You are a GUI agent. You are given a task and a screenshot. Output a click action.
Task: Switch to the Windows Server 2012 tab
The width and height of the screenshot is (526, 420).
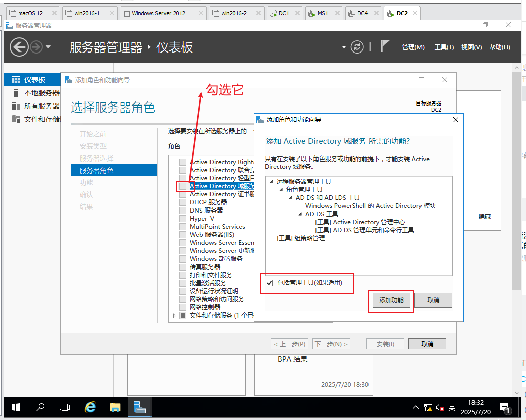pyautogui.click(x=159, y=13)
